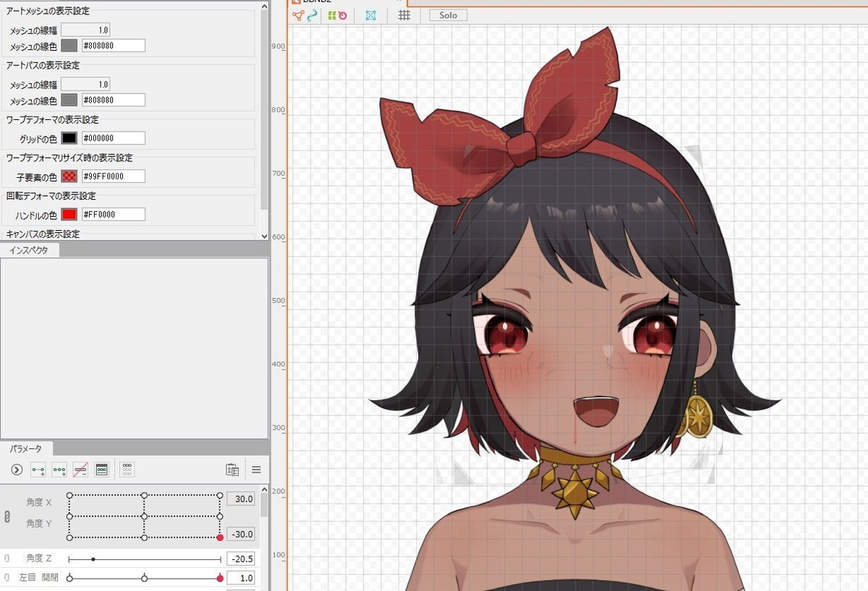Click the 30.0 value field for 角度 X
Image resolution: width=868 pixels, height=591 pixels.
point(241,499)
